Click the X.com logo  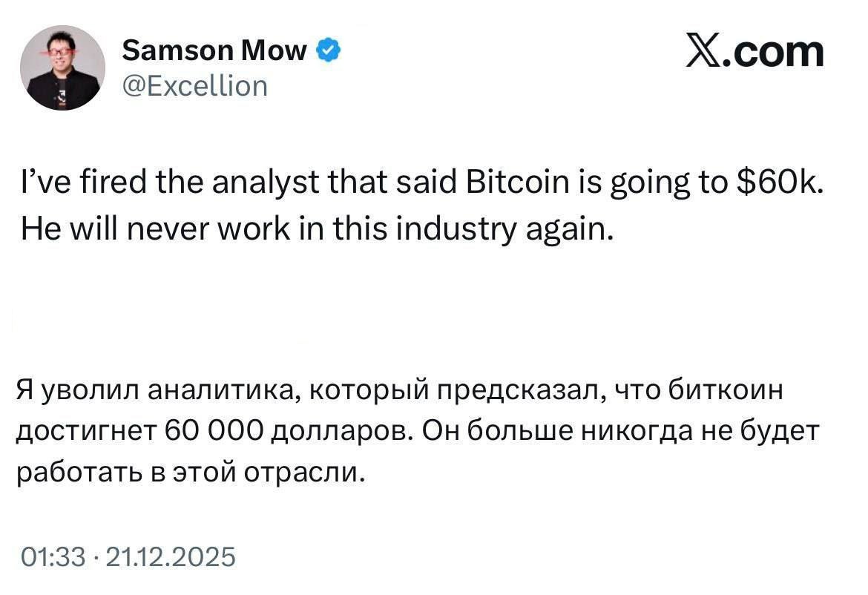coord(754,52)
